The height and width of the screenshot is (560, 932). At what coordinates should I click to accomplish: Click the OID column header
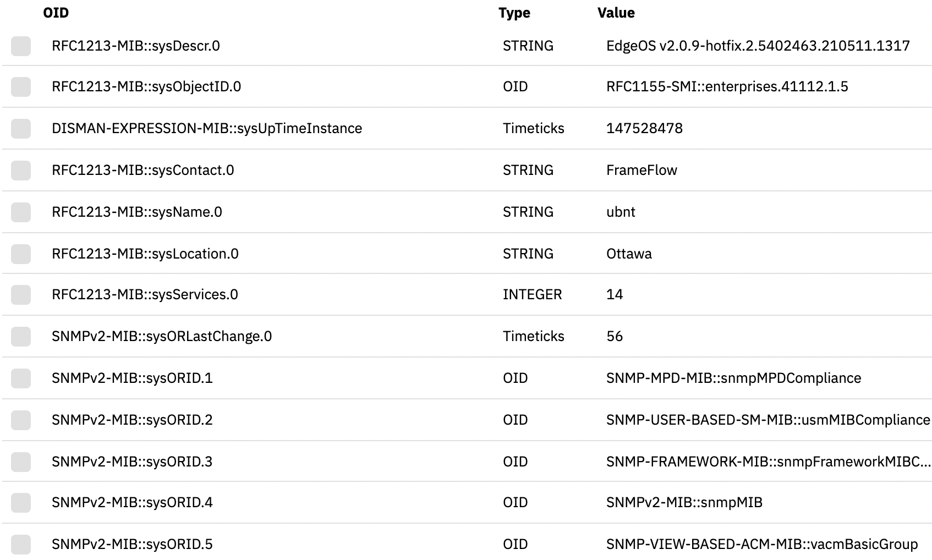[56, 13]
